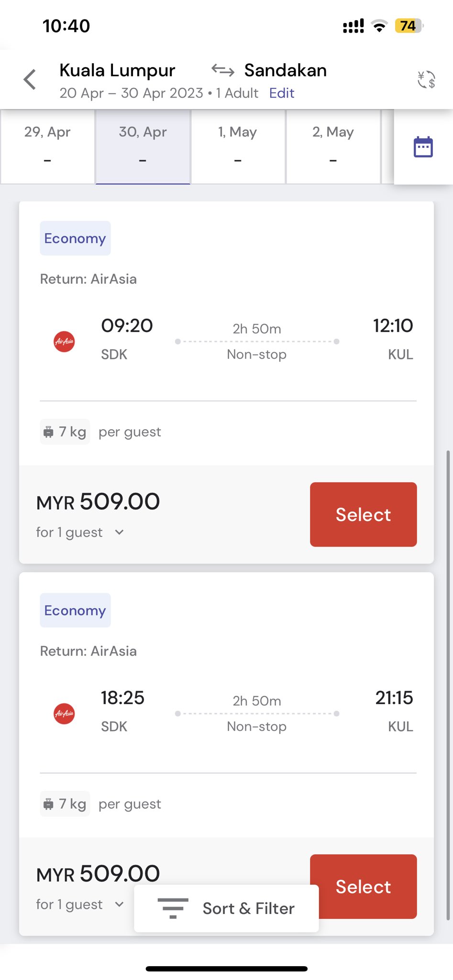
Task: Expand price details for second flight
Action: 119,904
